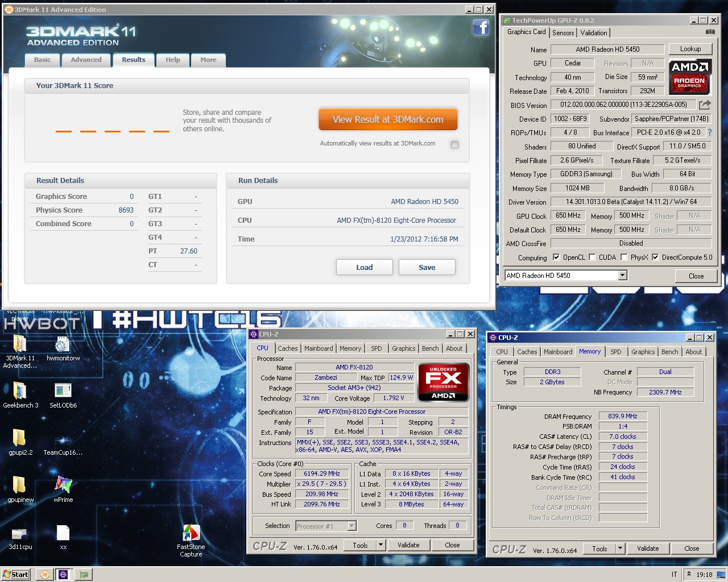Open Bench tab in CPU-Z CPU window
This screenshot has height=582, width=728.
(431, 348)
